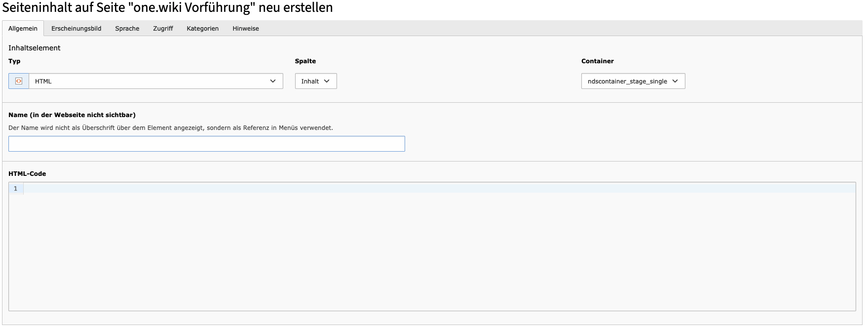868x329 pixels.
Task: Go to the Kategorien tab
Action: 203,28
